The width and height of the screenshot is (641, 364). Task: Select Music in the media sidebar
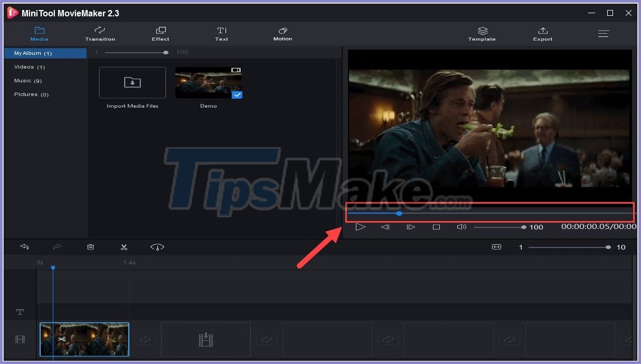click(28, 80)
